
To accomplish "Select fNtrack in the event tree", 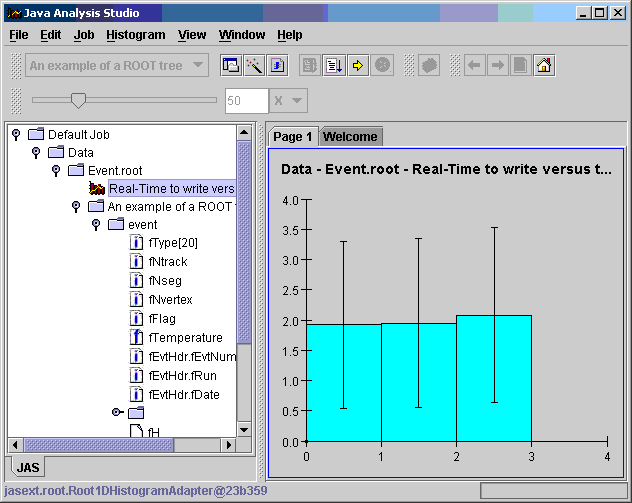I will tap(167, 262).
